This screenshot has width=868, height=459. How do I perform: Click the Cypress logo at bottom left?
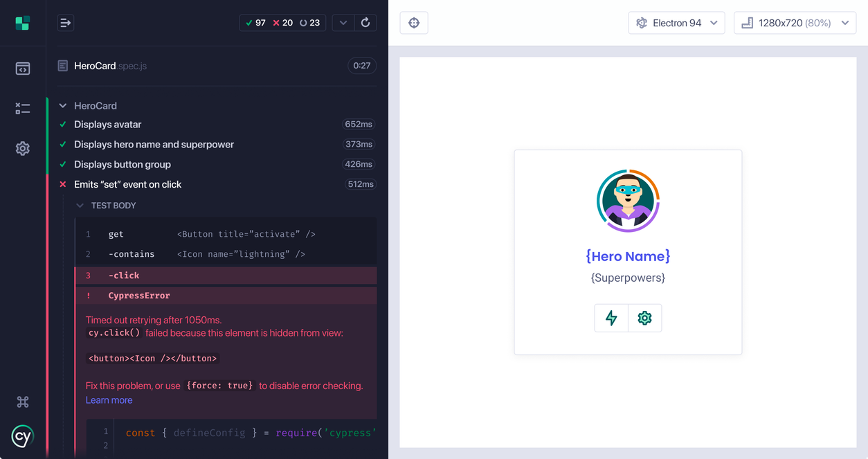pyautogui.click(x=23, y=436)
